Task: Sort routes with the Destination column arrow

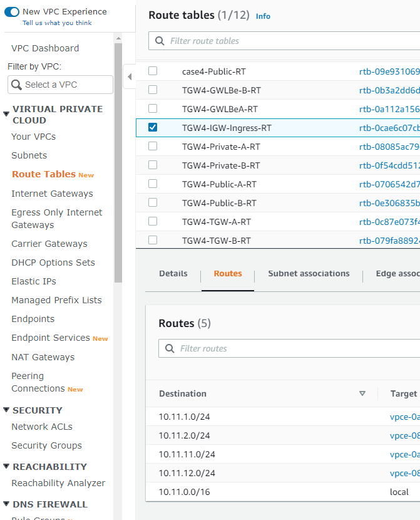Action: (362, 393)
